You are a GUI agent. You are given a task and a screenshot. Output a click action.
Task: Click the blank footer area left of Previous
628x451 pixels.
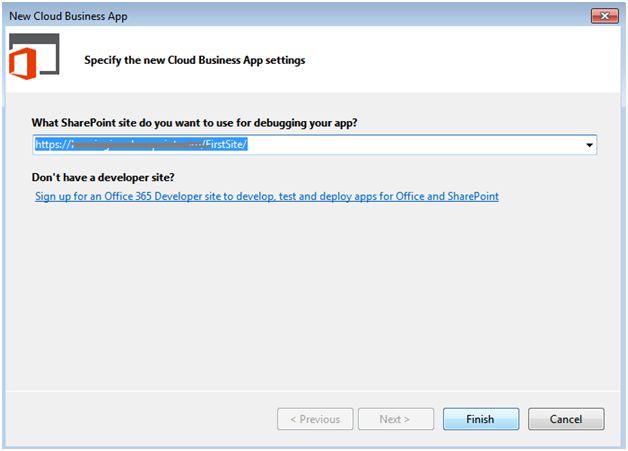tap(140, 419)
